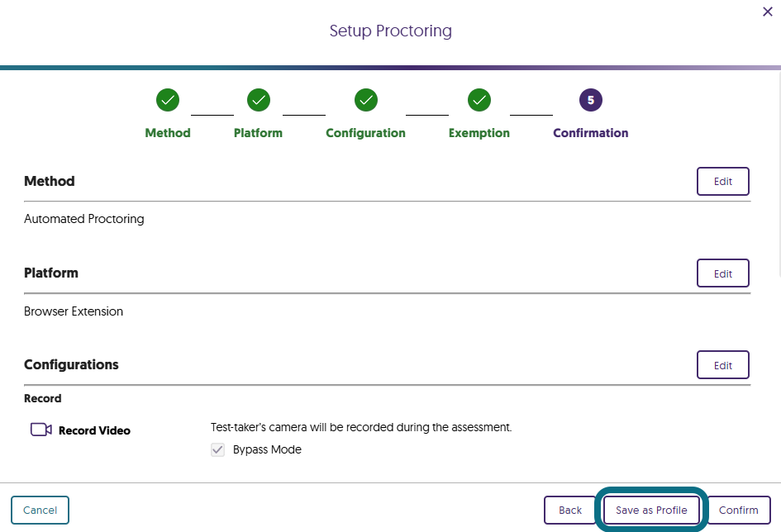Edit the Platform section
The width and height of the screenshot is (781, 532).
[x=722, y=273]
